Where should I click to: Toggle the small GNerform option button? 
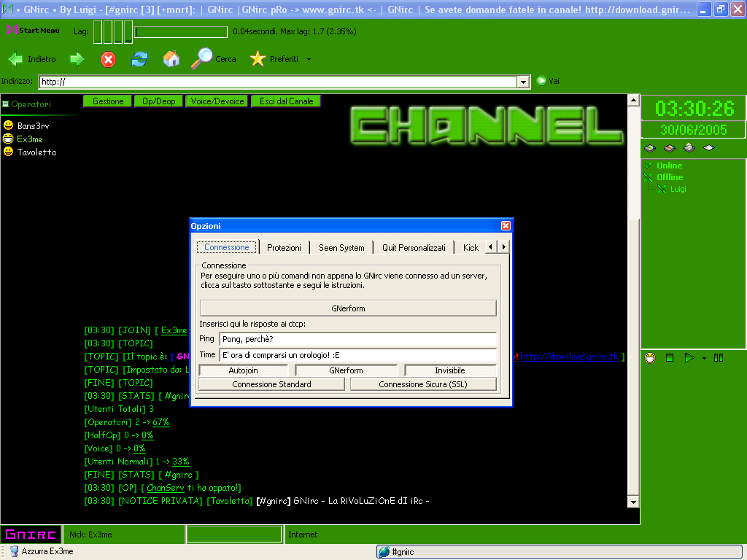pyautogui.click(x=346, y=370)
